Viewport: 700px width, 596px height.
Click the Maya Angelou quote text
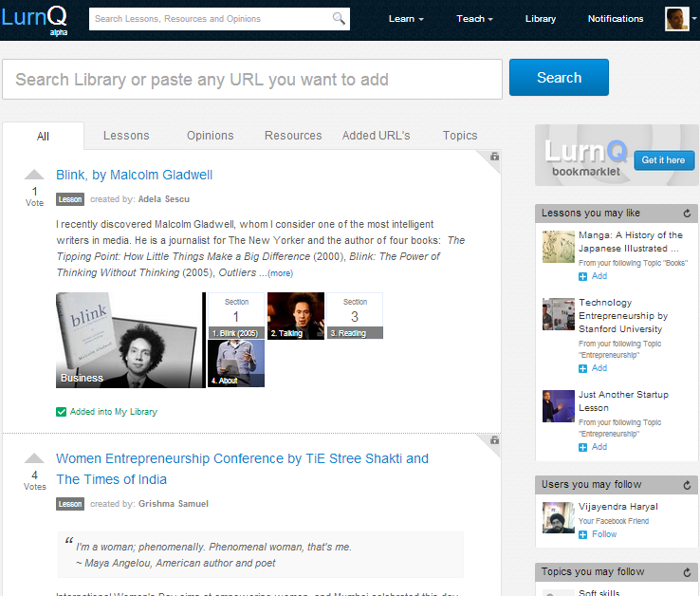click(213, 555)
